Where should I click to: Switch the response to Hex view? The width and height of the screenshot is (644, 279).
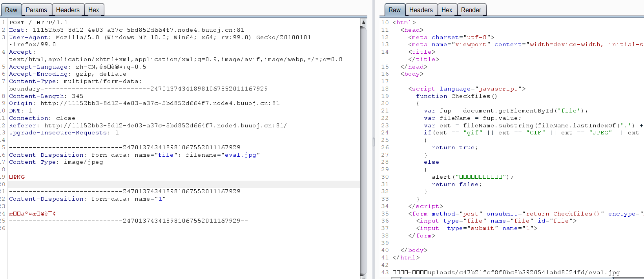coord(447,10)
